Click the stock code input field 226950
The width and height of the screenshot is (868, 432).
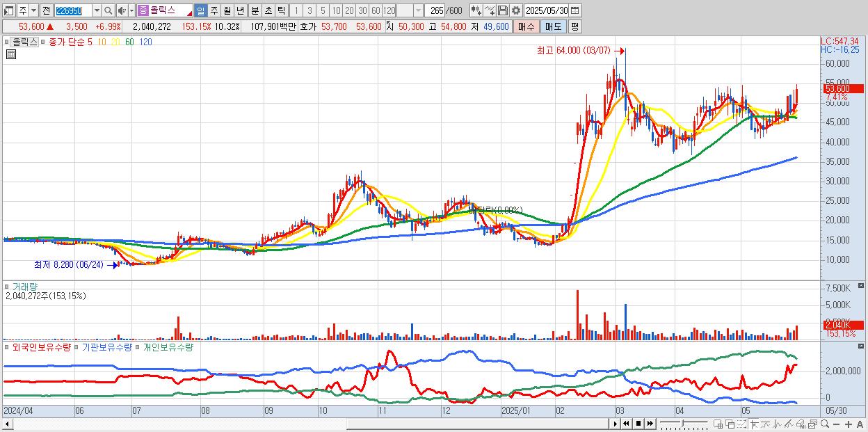[73, 10]
